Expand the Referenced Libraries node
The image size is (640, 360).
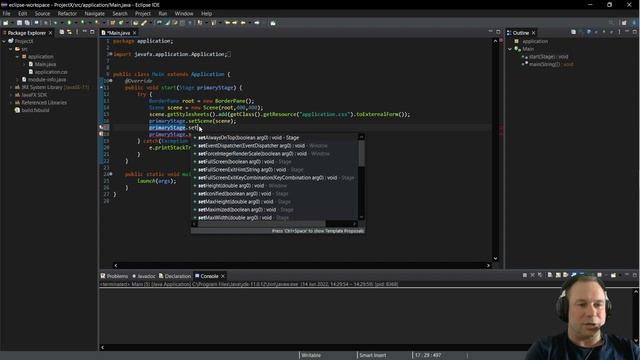11,102
